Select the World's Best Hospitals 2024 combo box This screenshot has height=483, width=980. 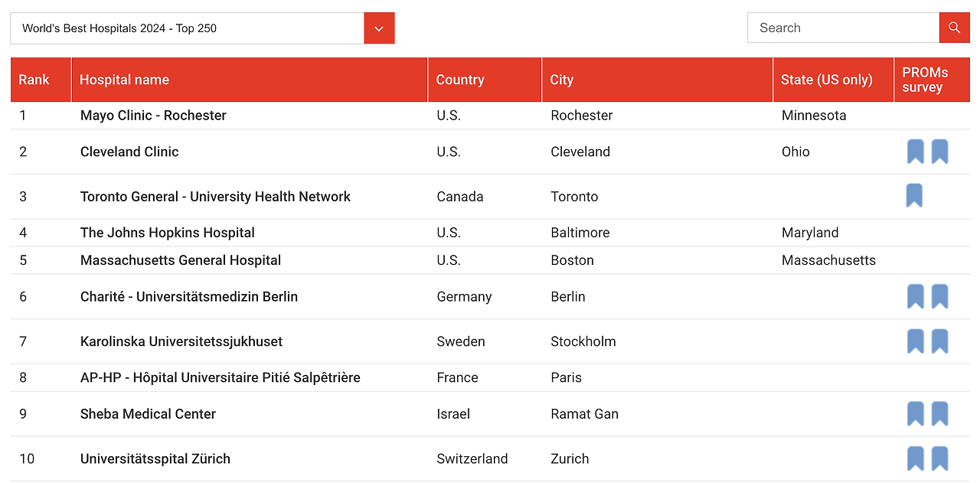tap(202, 28)
